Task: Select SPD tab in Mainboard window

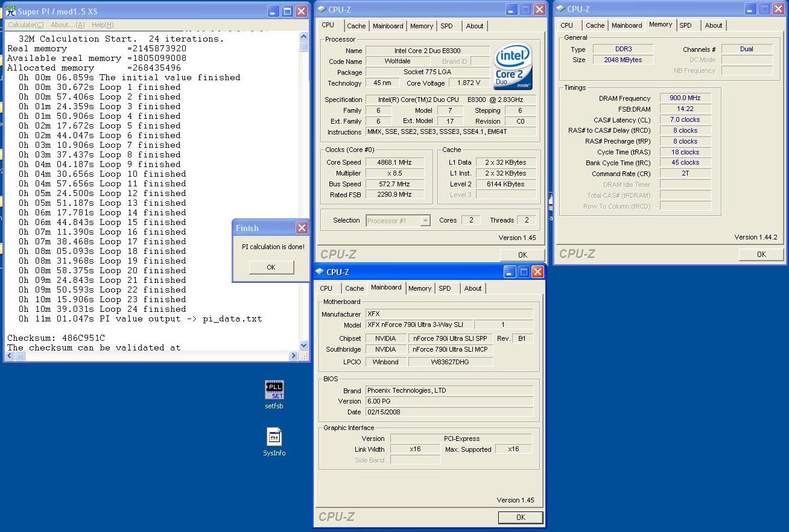Action: pyautogui.click(x=445, y=288)
